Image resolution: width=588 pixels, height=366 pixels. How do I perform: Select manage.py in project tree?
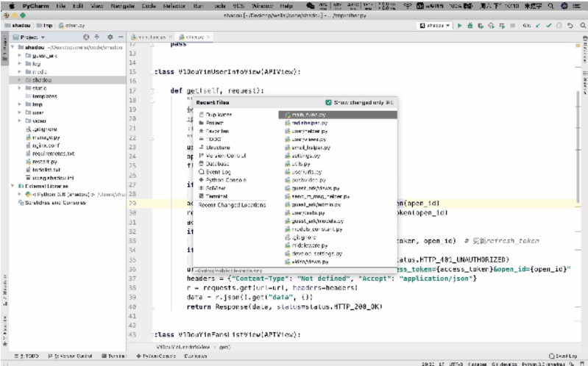[x=46, y=137]
